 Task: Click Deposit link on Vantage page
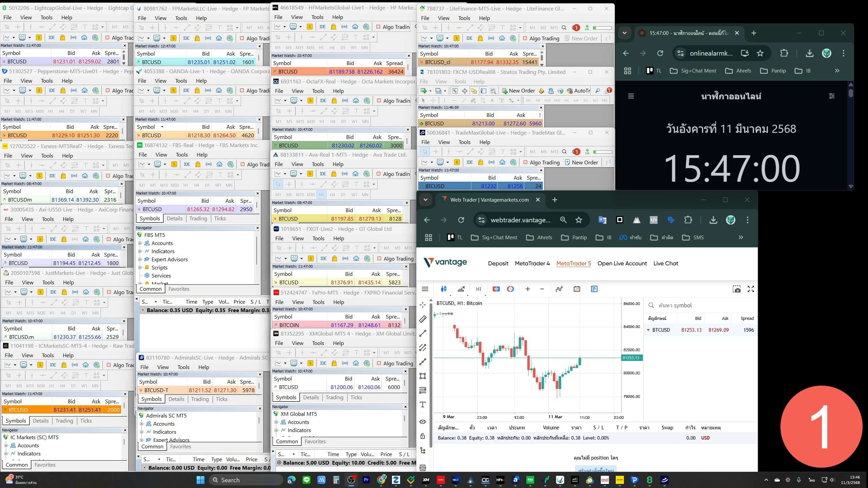tap(498, 263)
